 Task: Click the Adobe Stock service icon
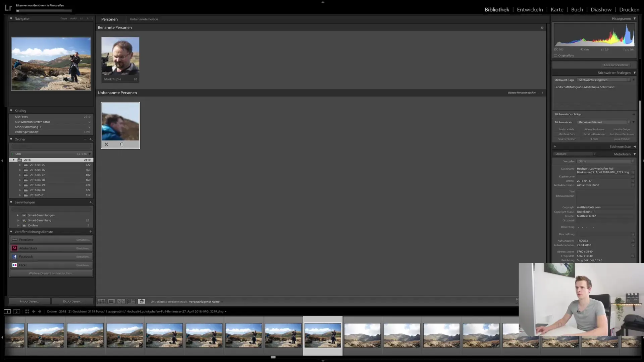click(x=14, y=248)
